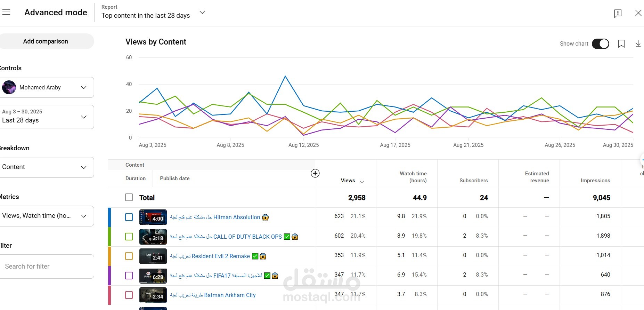The width and height of the screenshot is (644, 310).
Task: Check the FIFA17 row checkbox
Action: [129, 276]
